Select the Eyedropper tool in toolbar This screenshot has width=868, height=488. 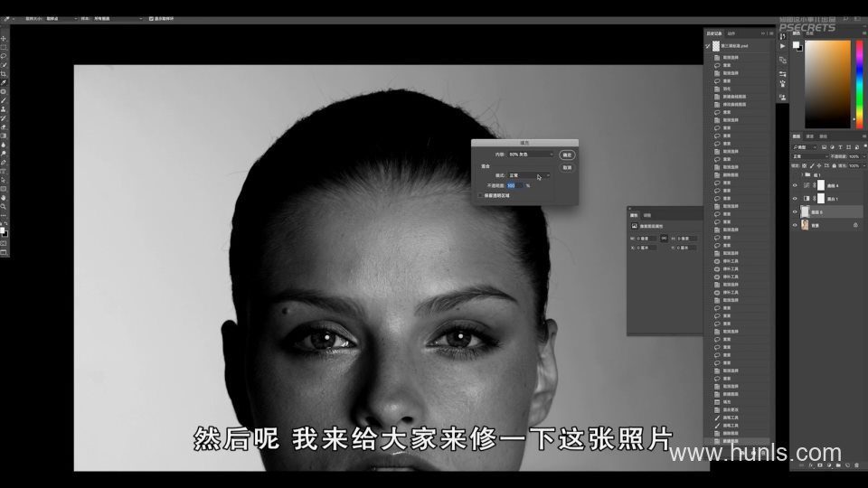[x=4, y=82]
